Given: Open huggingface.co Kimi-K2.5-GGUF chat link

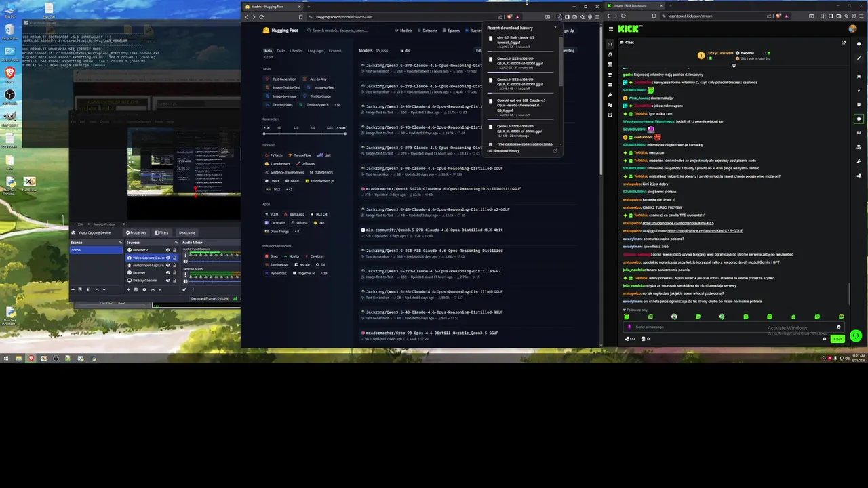Looking at the screenshot, I should pyautogui.click(x=705, y=231).
